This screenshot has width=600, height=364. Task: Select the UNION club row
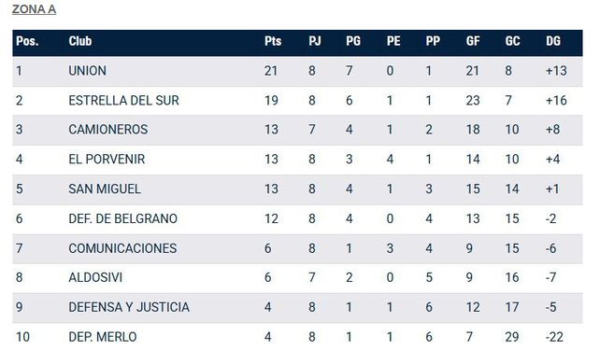(x=297, y=71)
